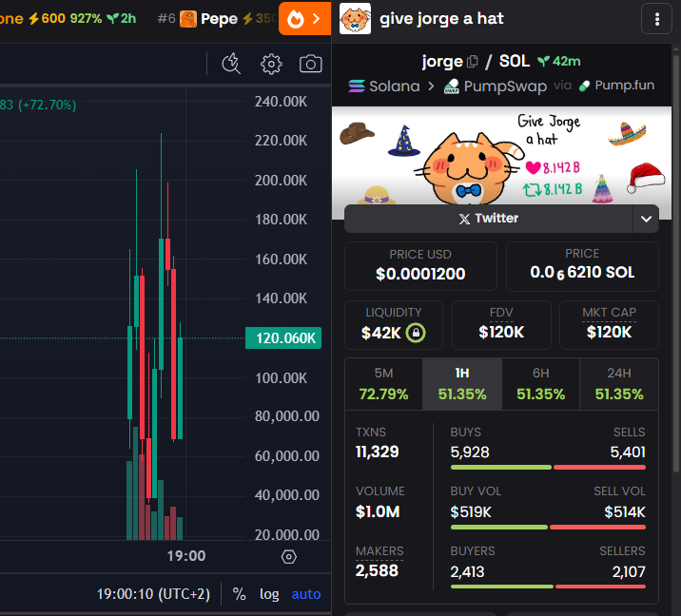The width and height of the screenshot is (681, 616).
Task: Click the FDV $120K box
Action: (501, 325)
